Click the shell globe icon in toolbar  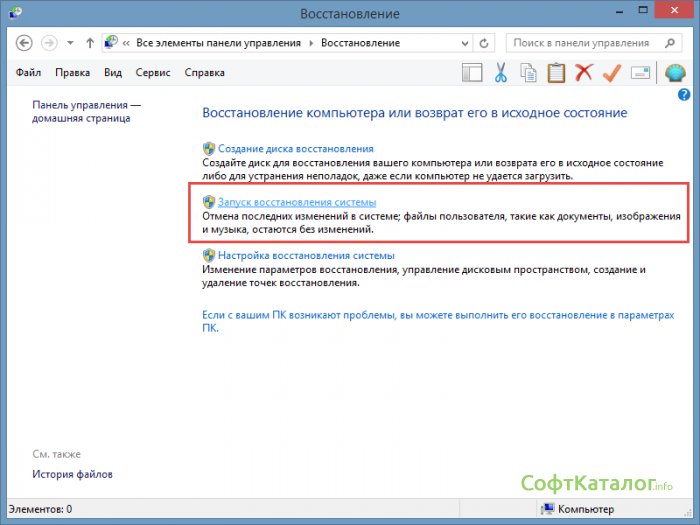click(x=675, y=72)
